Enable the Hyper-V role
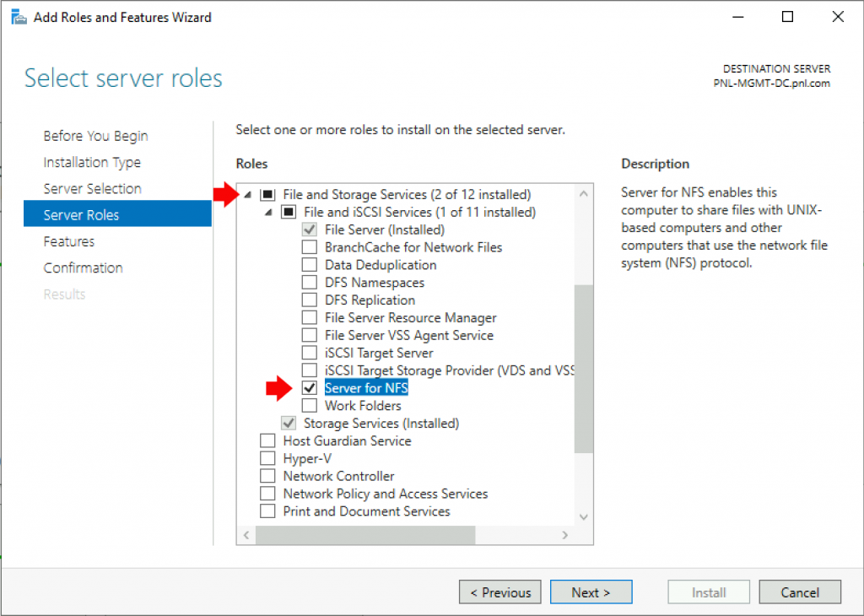This screenshot has width=864, height=616. 267,457
